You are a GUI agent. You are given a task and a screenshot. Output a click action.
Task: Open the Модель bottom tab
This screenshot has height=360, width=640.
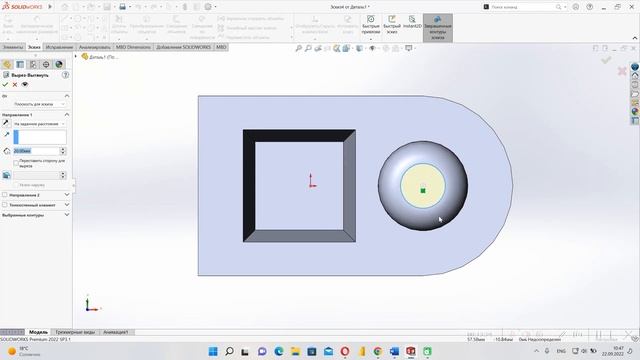38,332
